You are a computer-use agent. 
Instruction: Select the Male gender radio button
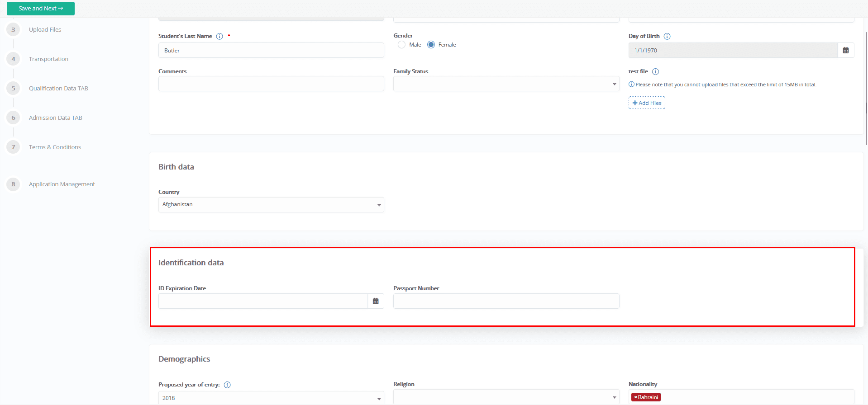[x=401, y=45]
